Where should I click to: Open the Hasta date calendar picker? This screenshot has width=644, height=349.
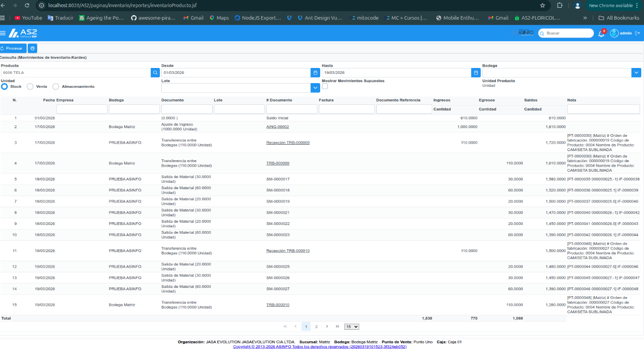(x=476, y=73)
